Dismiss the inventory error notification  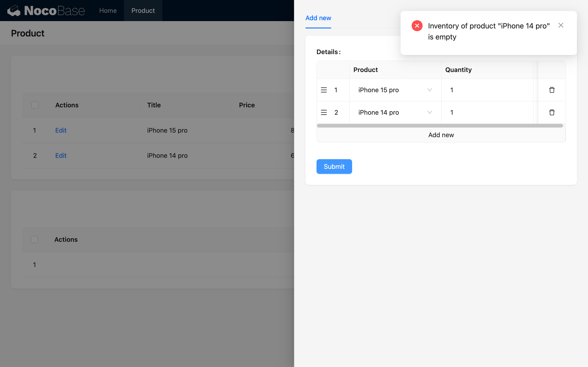pos(561,25)
